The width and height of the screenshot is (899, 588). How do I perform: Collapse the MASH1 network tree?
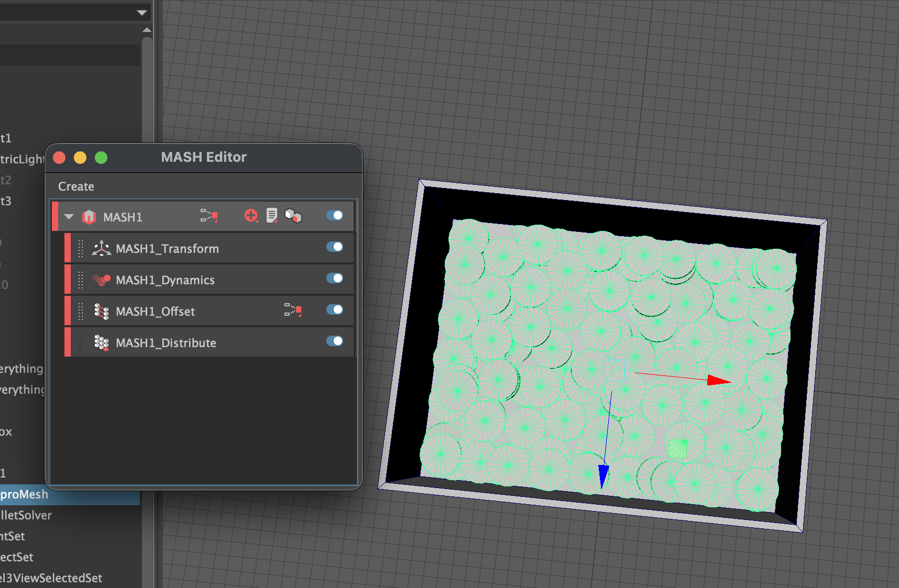click(69, 217)
